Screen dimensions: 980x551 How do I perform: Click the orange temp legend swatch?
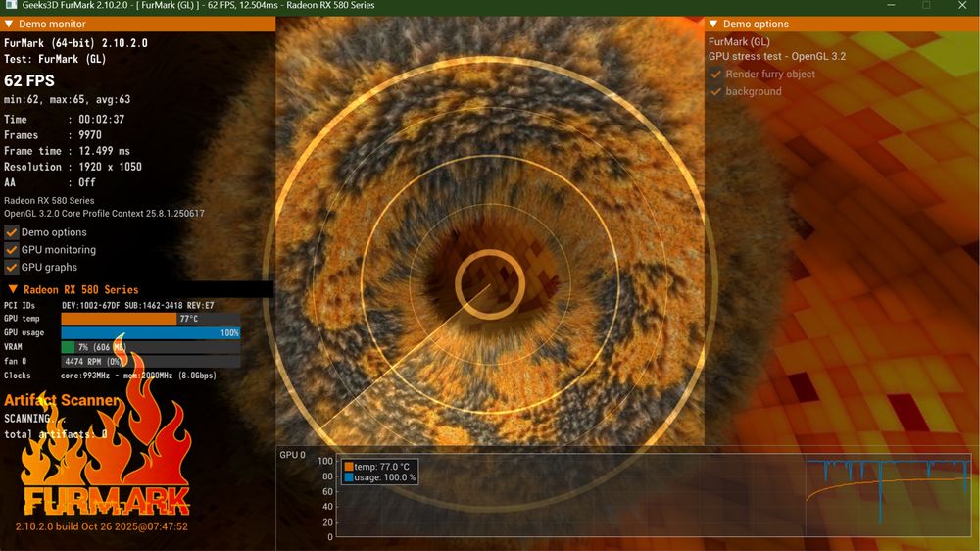tap(349, 467)
